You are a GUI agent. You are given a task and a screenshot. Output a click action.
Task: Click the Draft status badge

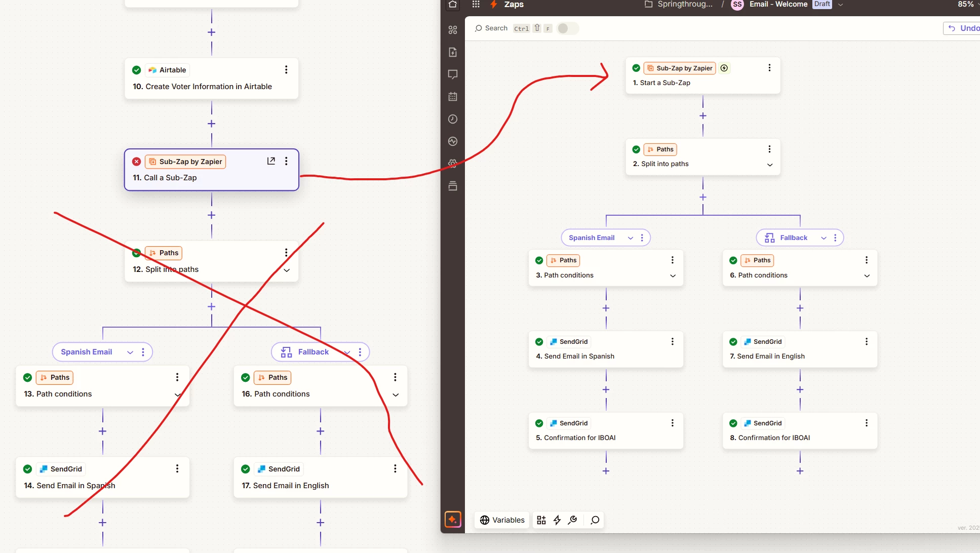tap(822, 4)
